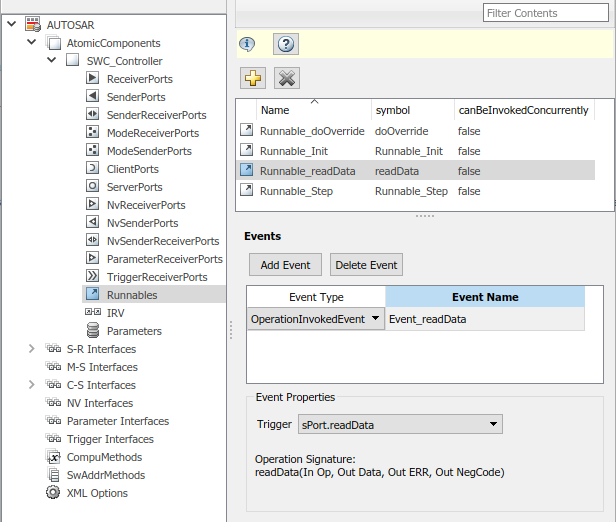
Task: Click the Add Event button
Action: 286,265
